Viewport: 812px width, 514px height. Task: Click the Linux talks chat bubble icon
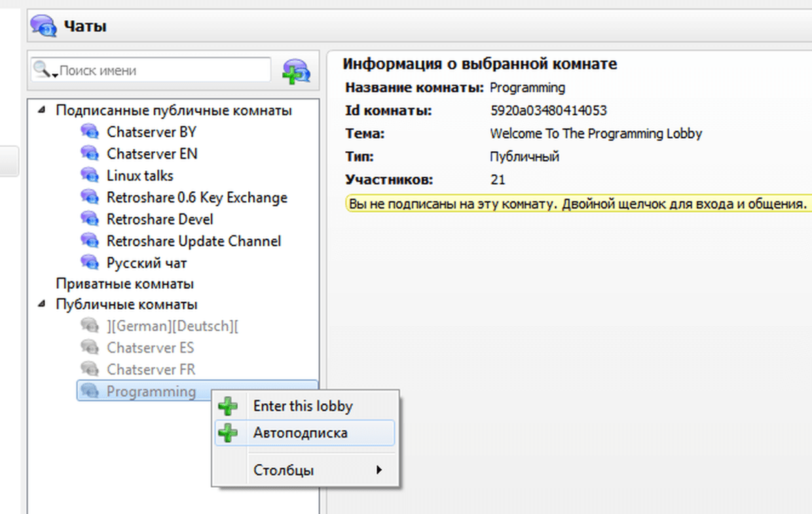pyautogui.click(x=89, y=175)
